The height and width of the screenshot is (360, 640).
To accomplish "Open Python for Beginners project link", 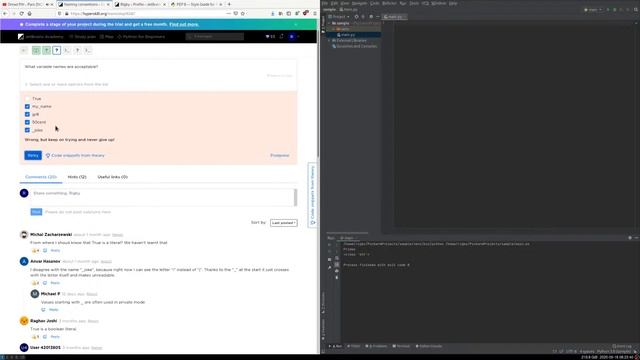I will (141, 37).
